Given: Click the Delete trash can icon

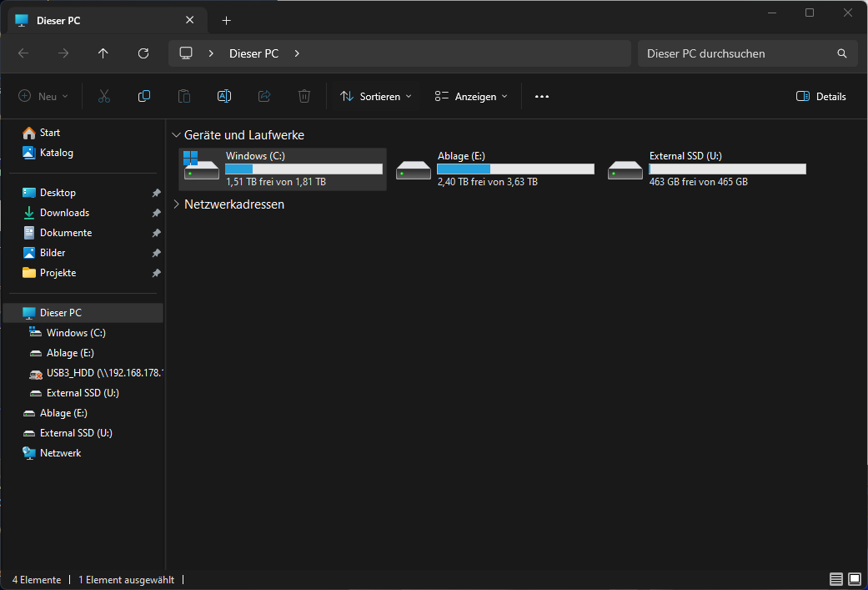Looking at the screenshot, I should pos(304,97).
